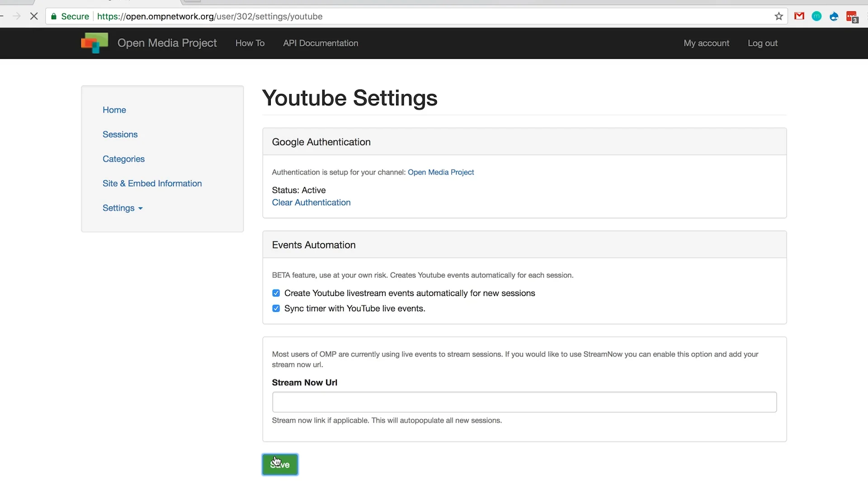
Task: Open the Gmail extension icon
Action: [799, 16]
